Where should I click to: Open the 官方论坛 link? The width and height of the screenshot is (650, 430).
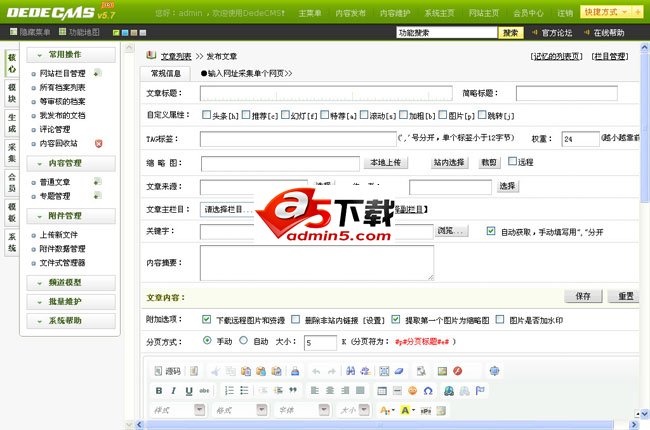coord(557,33)
